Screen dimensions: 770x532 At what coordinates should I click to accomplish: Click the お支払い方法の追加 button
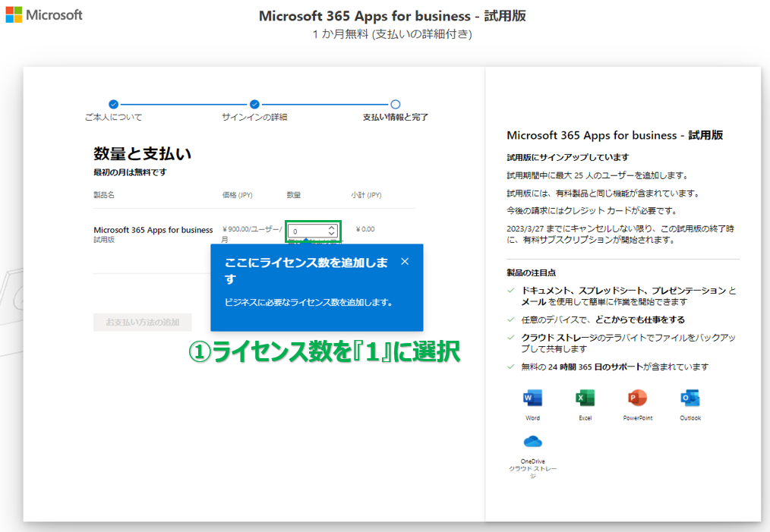pos(143,323)
